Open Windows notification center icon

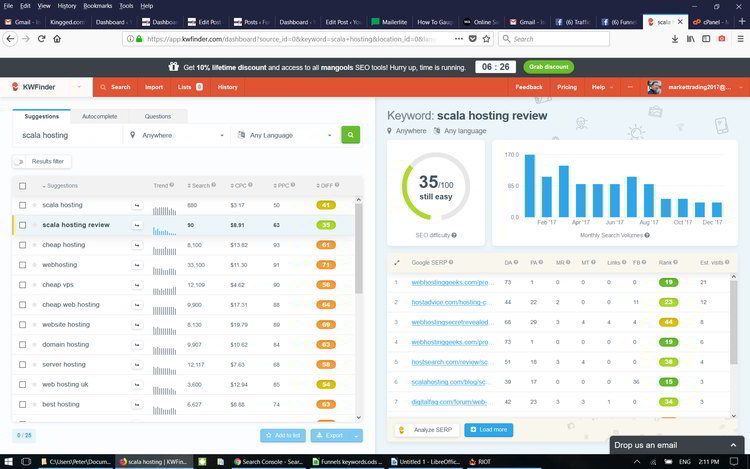[x=734, y=461]
